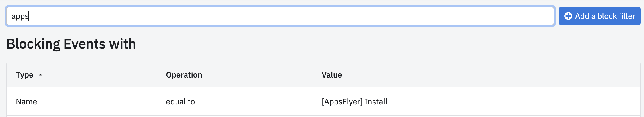Click the plus circle icon on Add a block filter
This screenshot has height=117, width=644.
[x=568, y=16]
